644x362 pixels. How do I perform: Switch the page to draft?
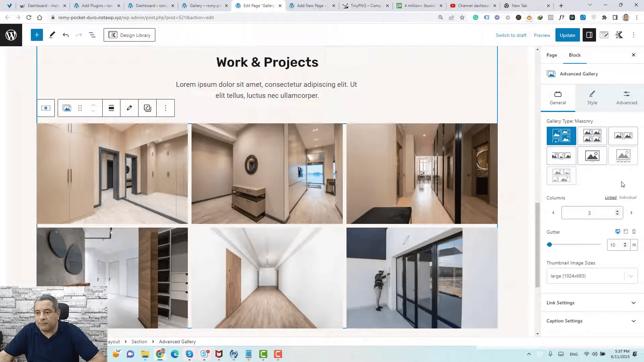[511, 35]
